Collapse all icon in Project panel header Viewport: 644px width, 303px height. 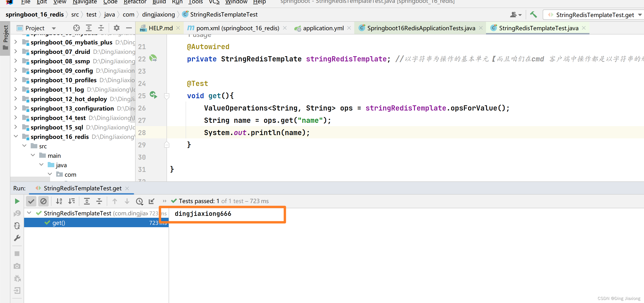[x=101, y=28]
